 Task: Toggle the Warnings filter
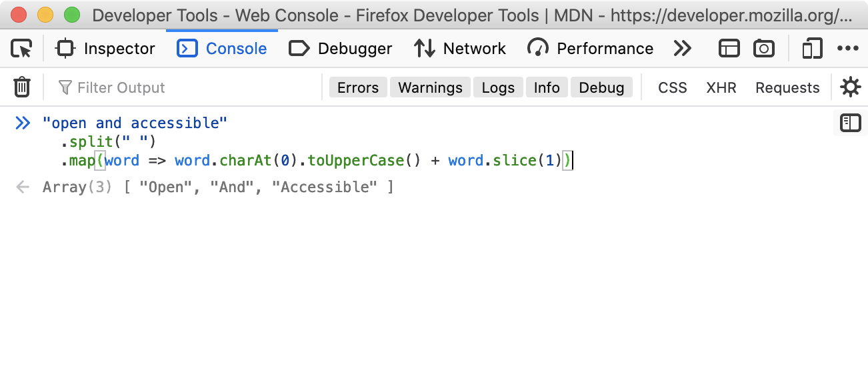click(430, 87)
